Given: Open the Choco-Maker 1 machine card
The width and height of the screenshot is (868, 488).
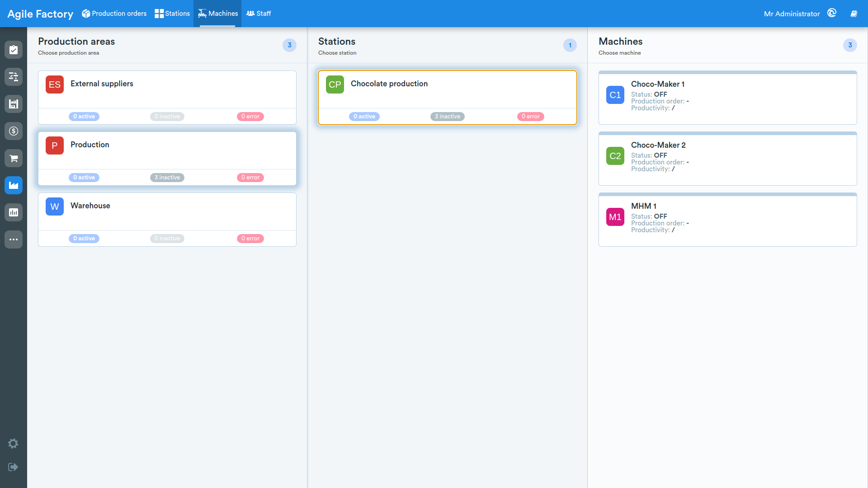Looking at the screenshot, I should (728, 98).
